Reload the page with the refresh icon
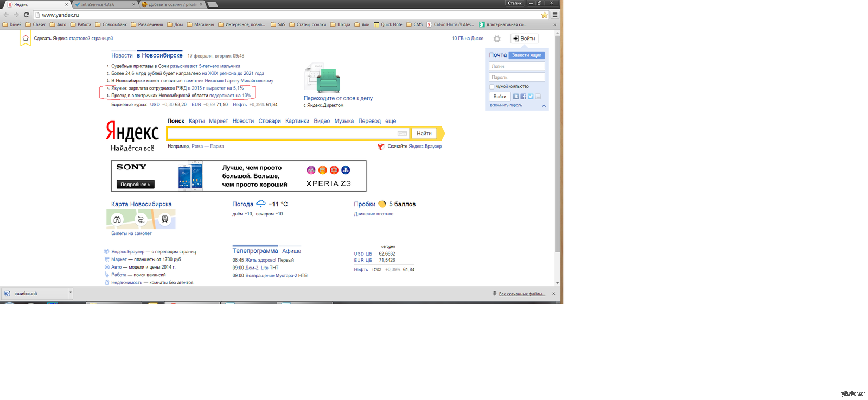Screen dimensions: 868x400 click(26, 15)
